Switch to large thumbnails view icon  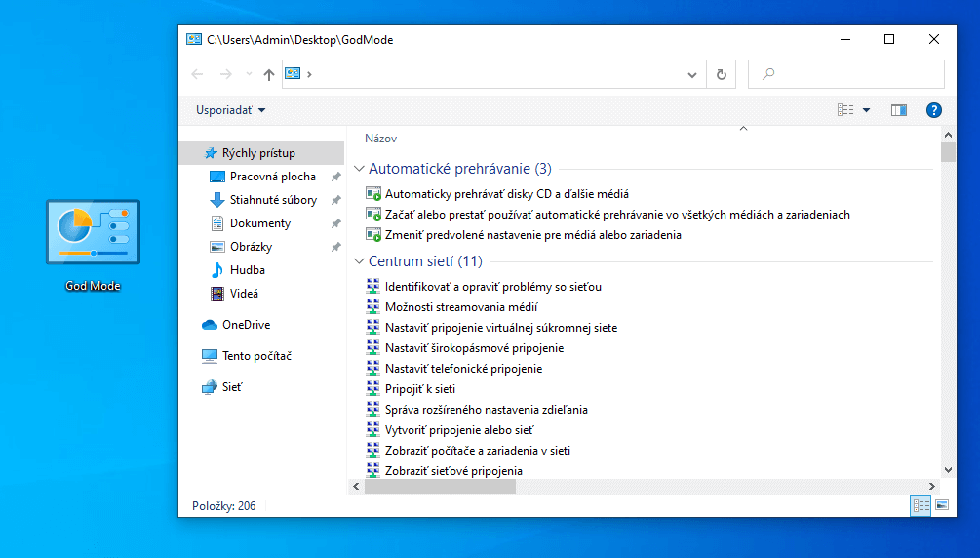click(941, 505)
